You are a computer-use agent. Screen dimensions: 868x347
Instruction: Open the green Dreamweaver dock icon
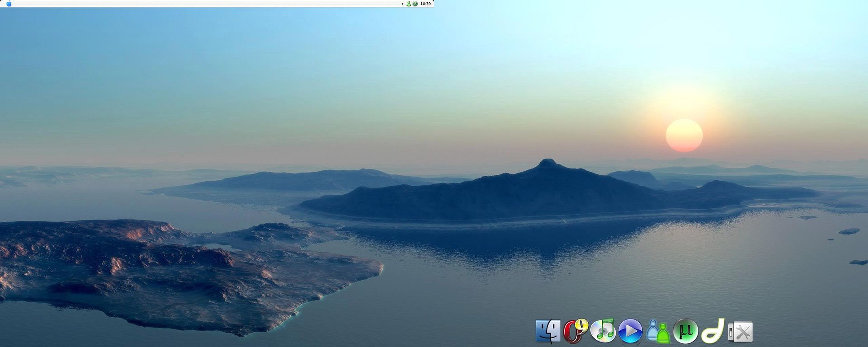(x=712, y=332)
